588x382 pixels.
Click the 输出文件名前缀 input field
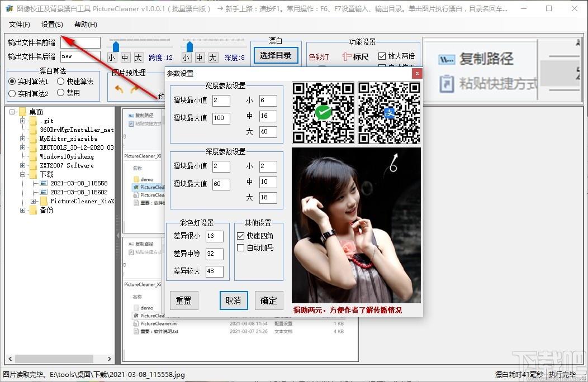pos(80,42)
